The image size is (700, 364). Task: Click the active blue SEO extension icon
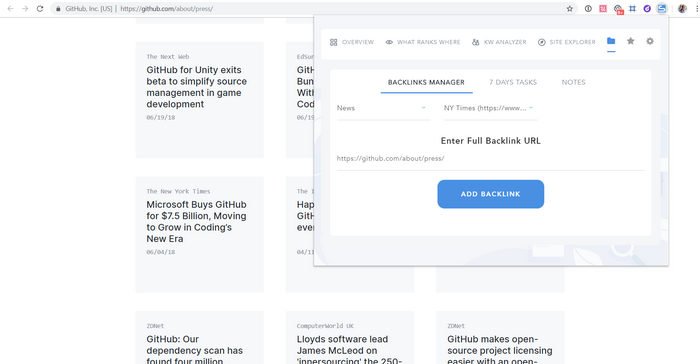pyautogui.click(x=662, y=8)
